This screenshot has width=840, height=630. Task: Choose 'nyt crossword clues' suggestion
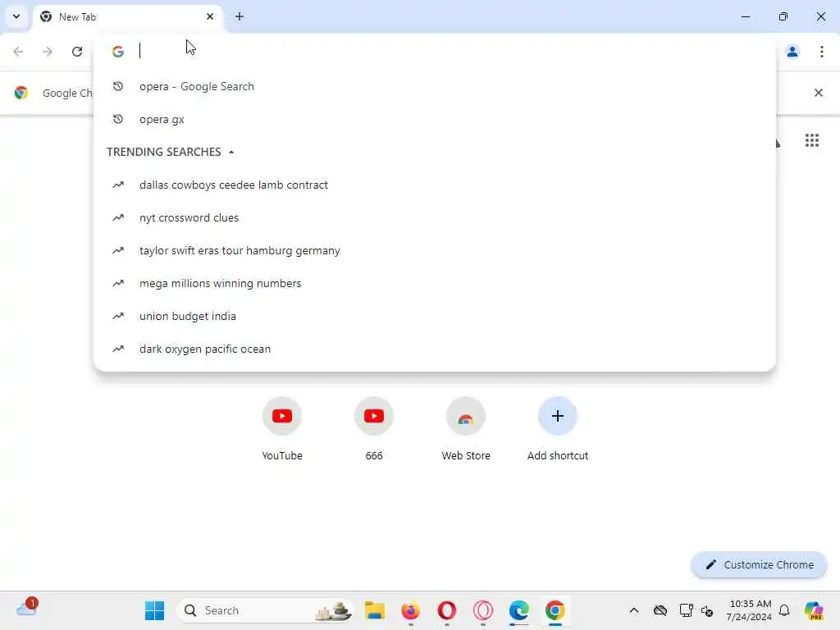[435, 217]
